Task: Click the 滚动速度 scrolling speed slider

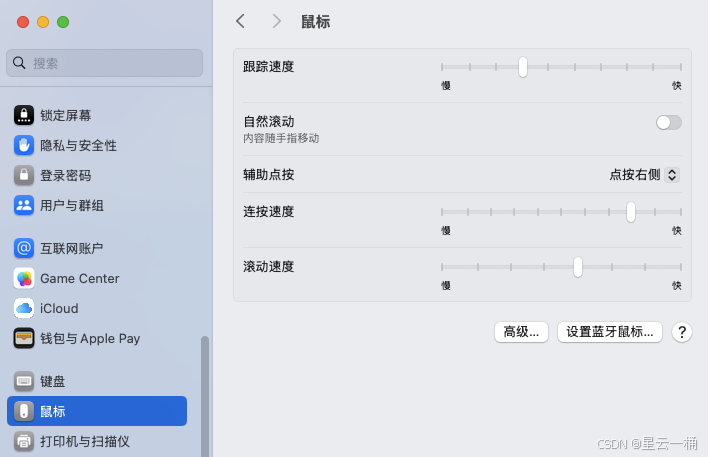Action: click(561, 267)
